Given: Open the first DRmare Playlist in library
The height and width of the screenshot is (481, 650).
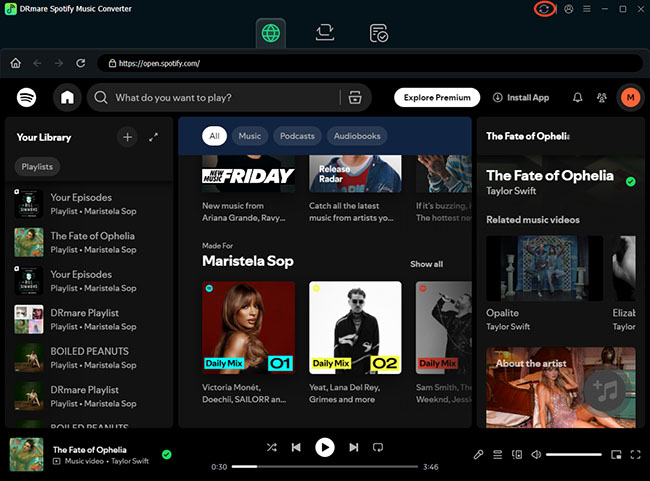Looking at the screenshot, I should [89, 319].
